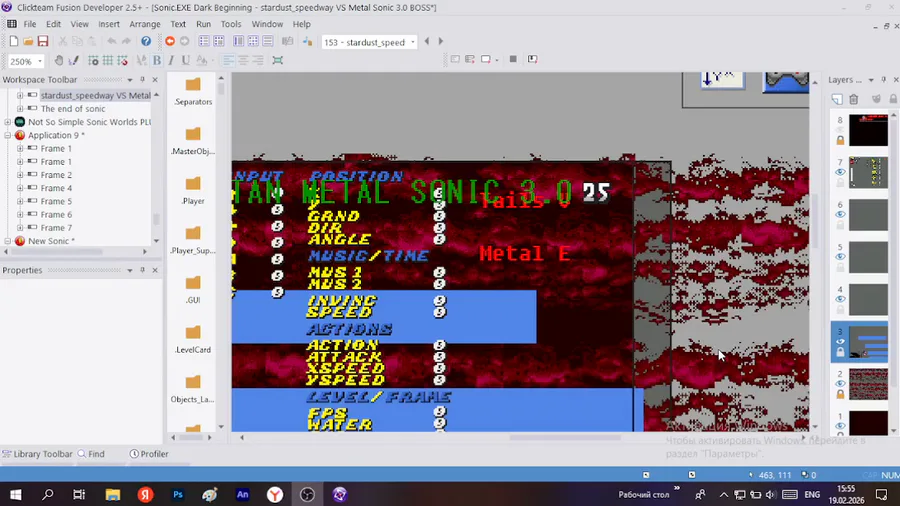Toggle visibility eye of layer 3
Viewport: 900px width, 506px height.
(840, 342)
